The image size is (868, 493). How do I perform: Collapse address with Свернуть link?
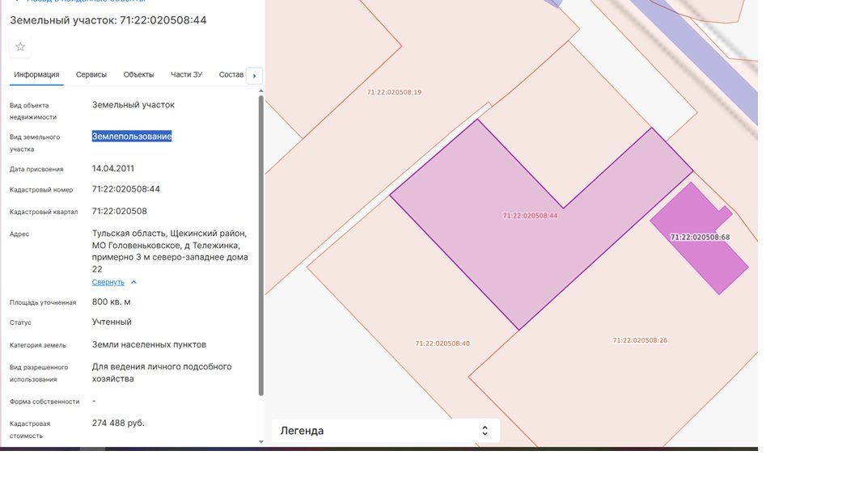coord(108,282)
